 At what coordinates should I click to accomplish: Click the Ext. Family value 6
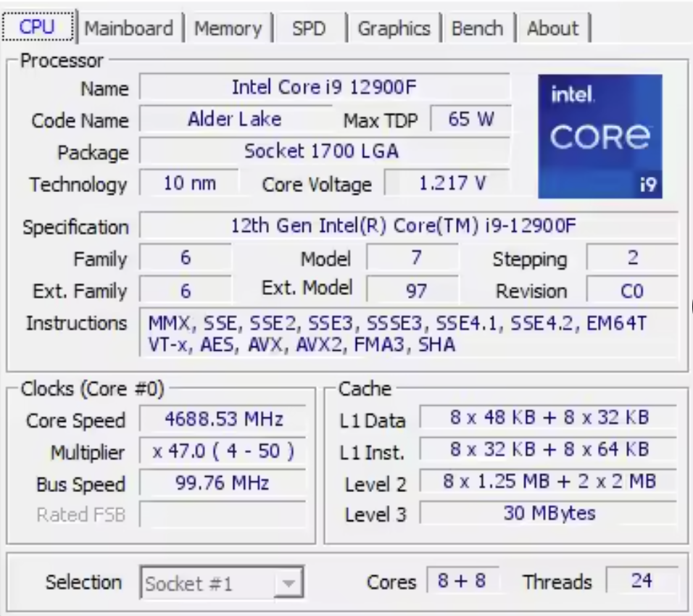[186, 290]
